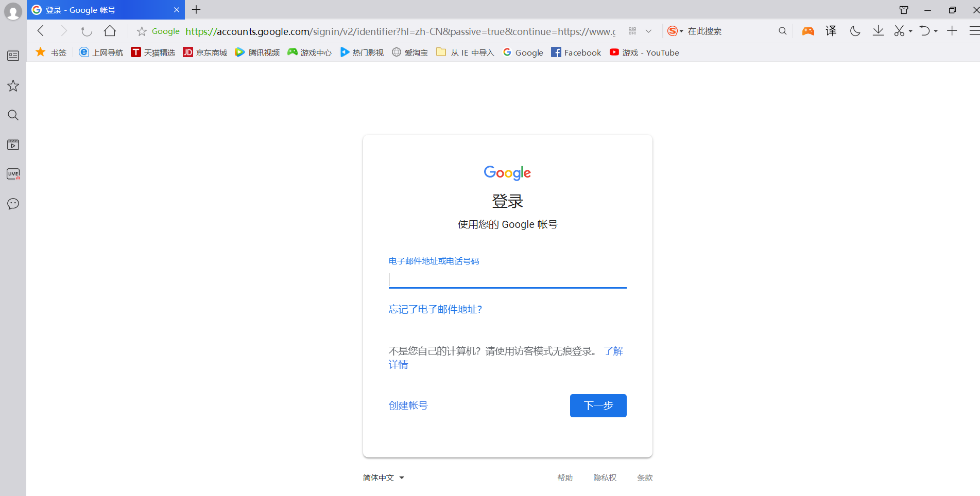980x496 pixels.
Task: Click the 忘记了电子邮件地址? link
Action: [435, 309]
